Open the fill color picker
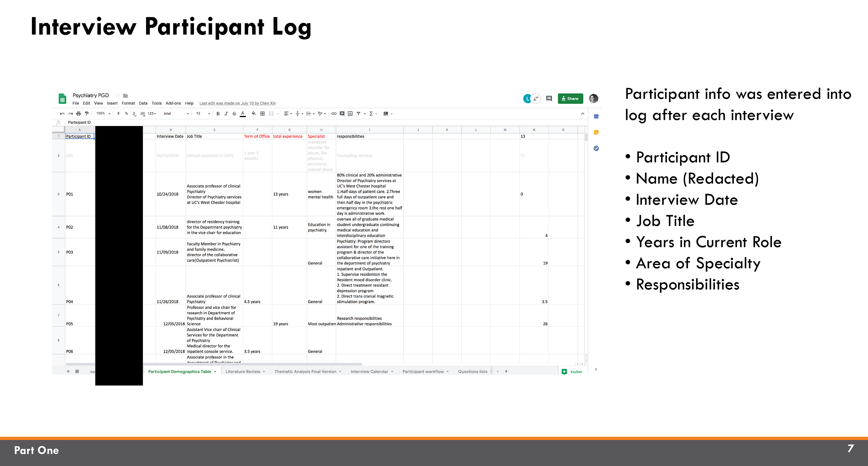The image size is (868, 466). click(x=254, y=114)
